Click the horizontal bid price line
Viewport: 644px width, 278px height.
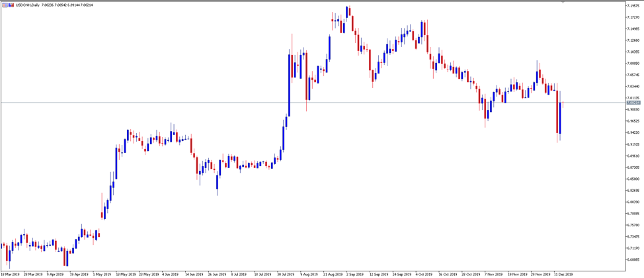(312, 103)
